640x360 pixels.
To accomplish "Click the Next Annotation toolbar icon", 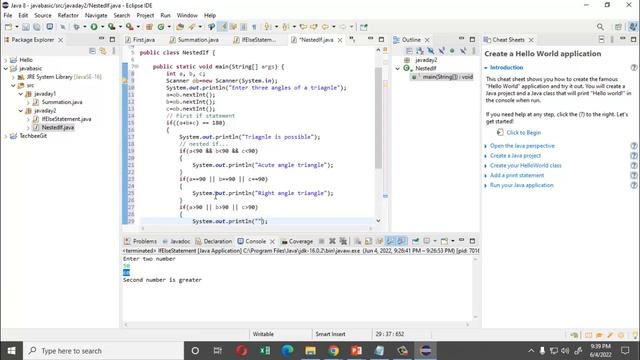I will point(267,27).
